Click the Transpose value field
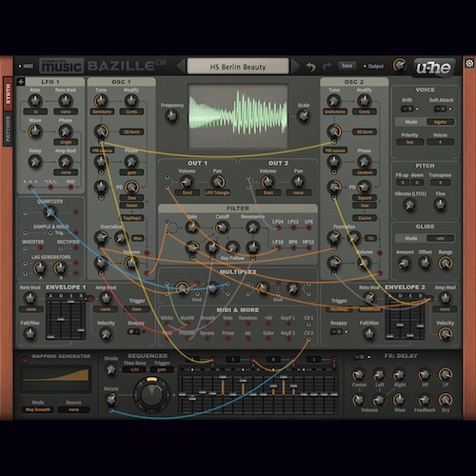 point(440,183)
